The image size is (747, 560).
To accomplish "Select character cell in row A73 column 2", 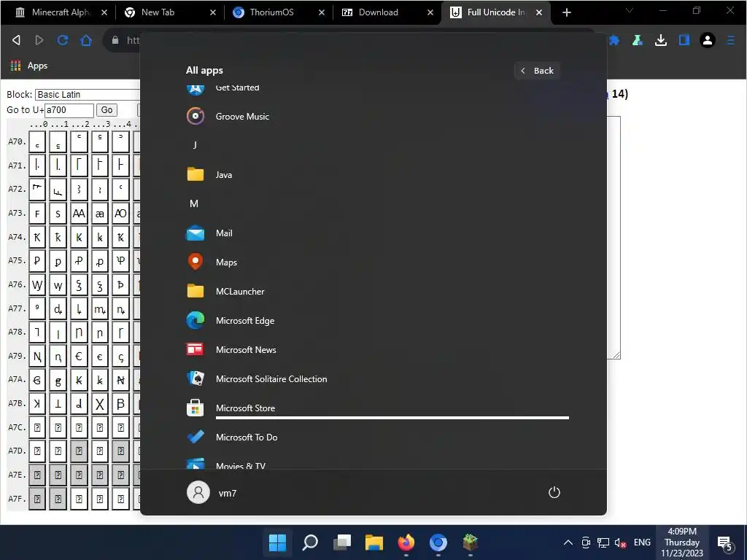I will click(x=79, y=214).
